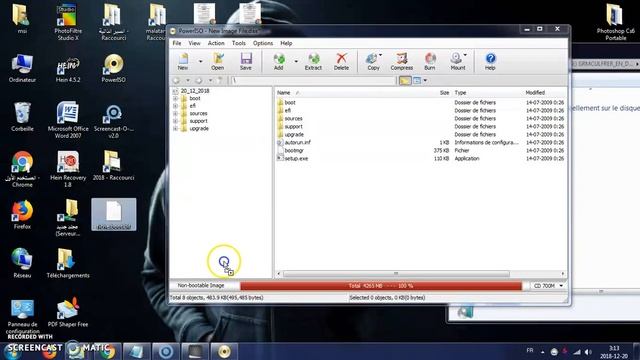Open PowerISO desktop shortcut
Image resolution: width=640 pixels, height=360 pixels.
[113, 69]
